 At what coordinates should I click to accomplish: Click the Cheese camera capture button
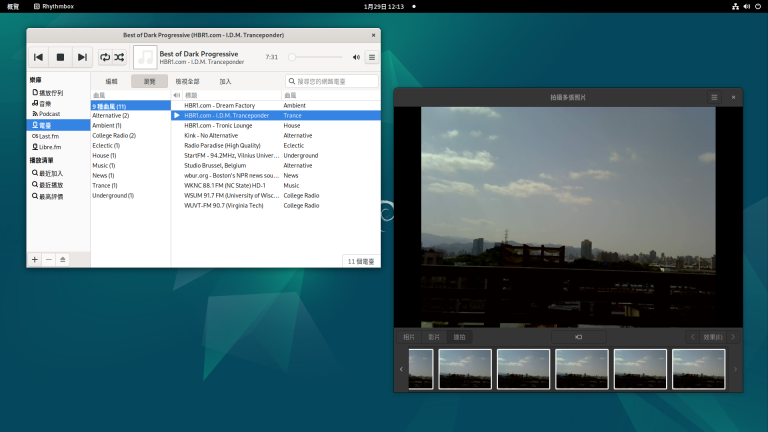tap(578, 337)
